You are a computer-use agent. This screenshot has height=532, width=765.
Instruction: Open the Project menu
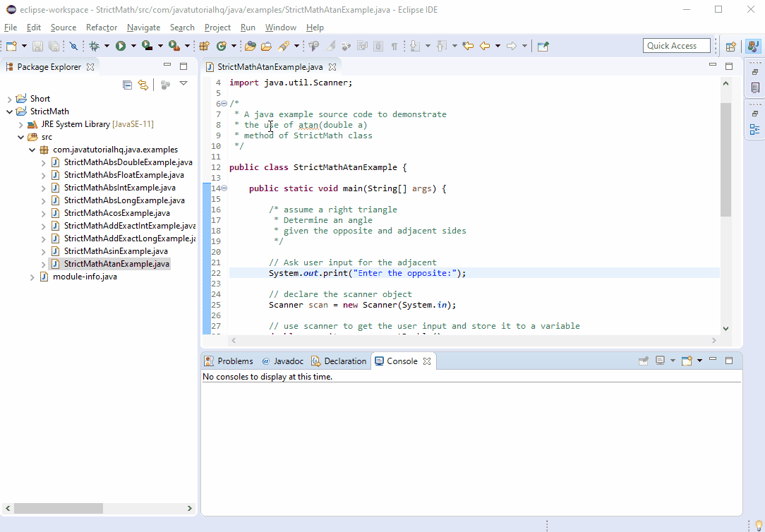pyautogui.click(x=217, y=28)
